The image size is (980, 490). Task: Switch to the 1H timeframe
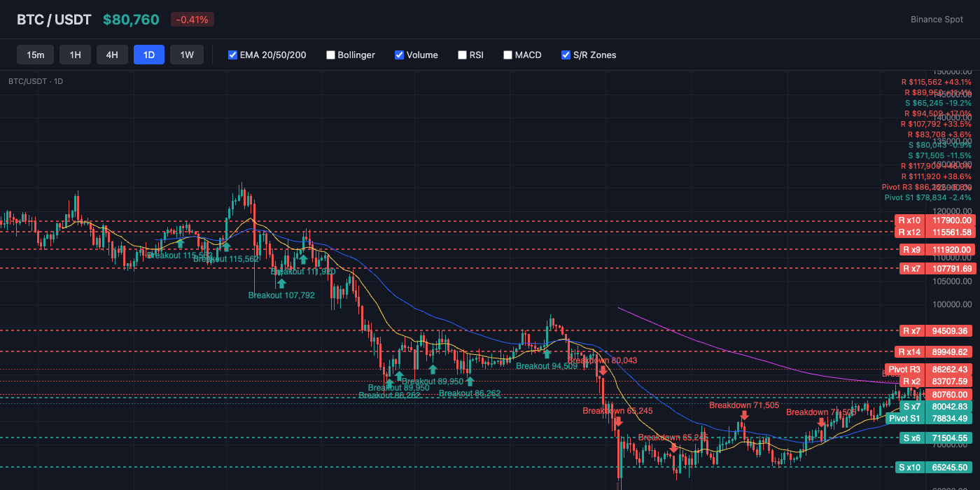click(76, 55)
